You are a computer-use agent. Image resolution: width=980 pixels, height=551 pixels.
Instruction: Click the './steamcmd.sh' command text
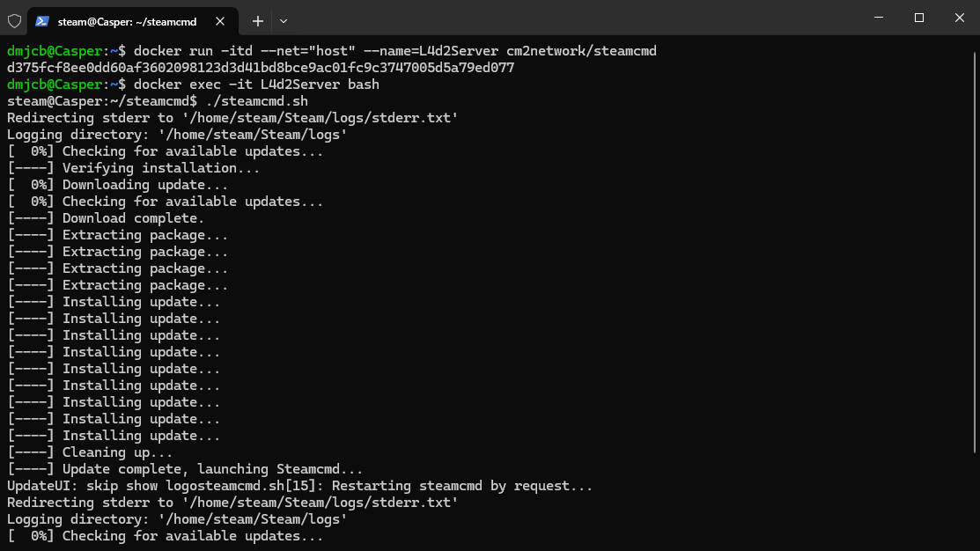click(256, 101)
